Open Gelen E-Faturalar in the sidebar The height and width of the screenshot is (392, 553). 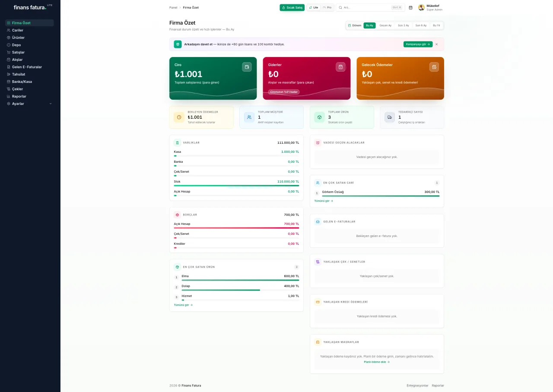pyautogui.click(x=29, y=67)
